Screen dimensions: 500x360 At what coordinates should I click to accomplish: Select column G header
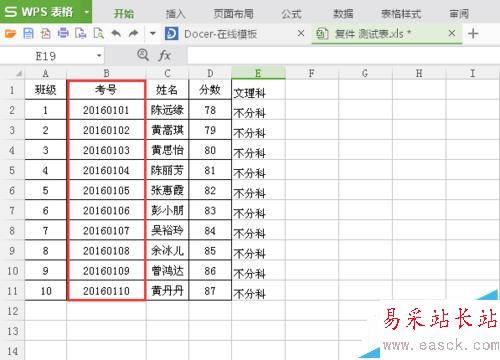click(365, 73)
